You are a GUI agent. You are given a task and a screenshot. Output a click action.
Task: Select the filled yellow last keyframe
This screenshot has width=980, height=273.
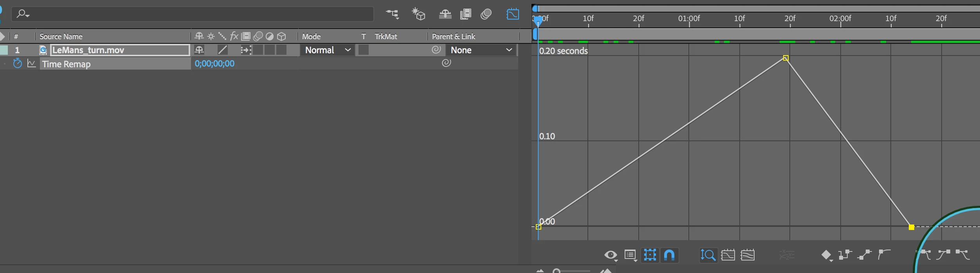[911, 227]
